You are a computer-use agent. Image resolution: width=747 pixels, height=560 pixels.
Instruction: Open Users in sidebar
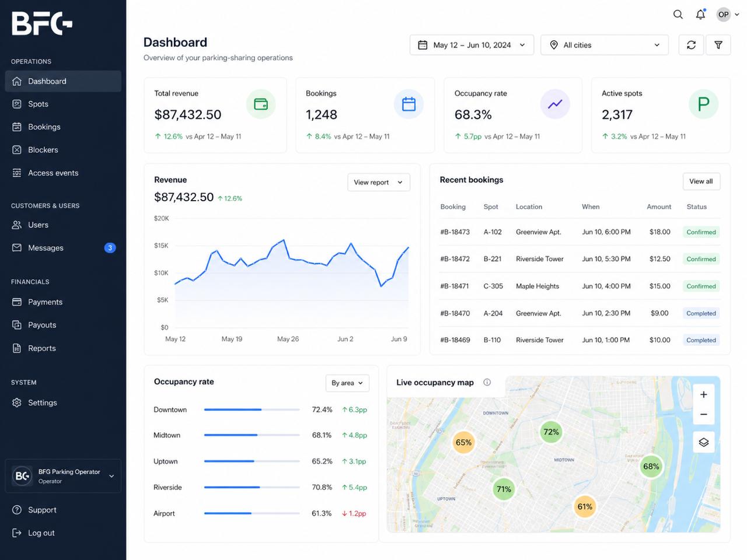[63, 225]
